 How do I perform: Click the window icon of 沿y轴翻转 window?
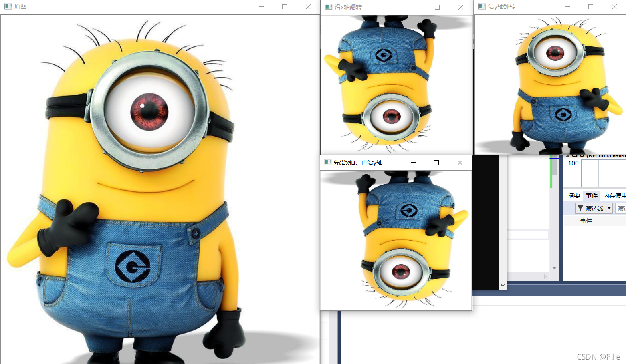tap(482, 7)
